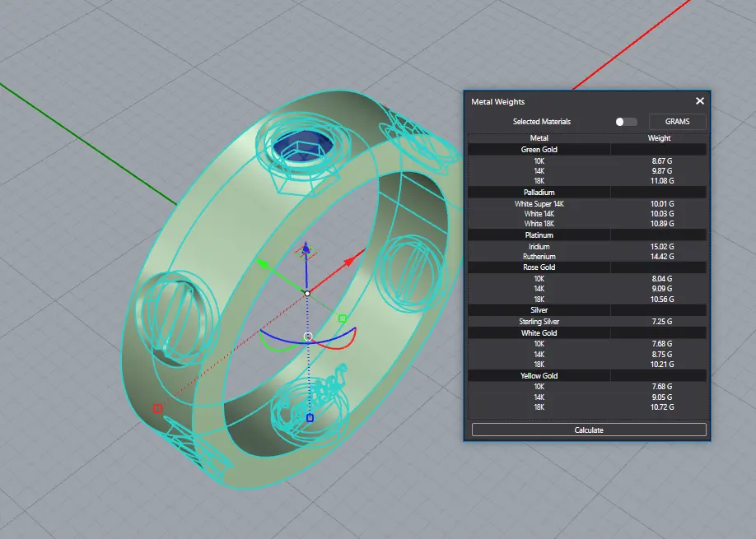Viewport: 756px width, 539px height.
Task: Select the blue square scale handle
Action: coord(310,418)
